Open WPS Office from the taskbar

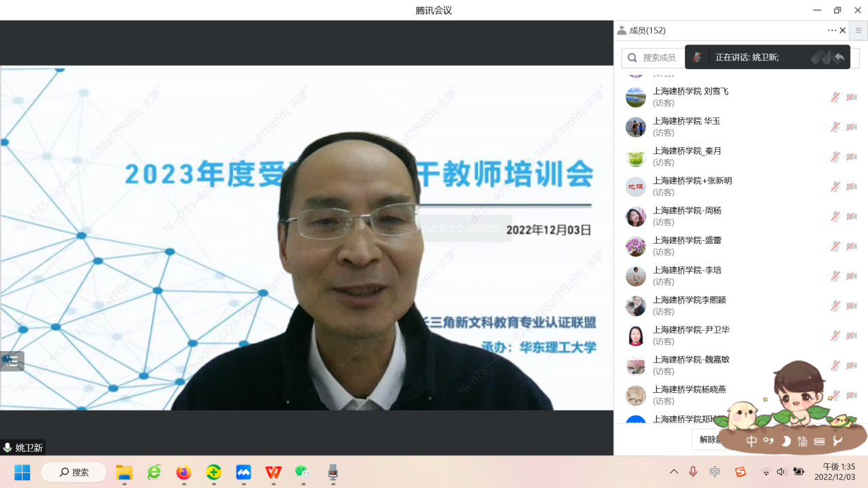273,472
